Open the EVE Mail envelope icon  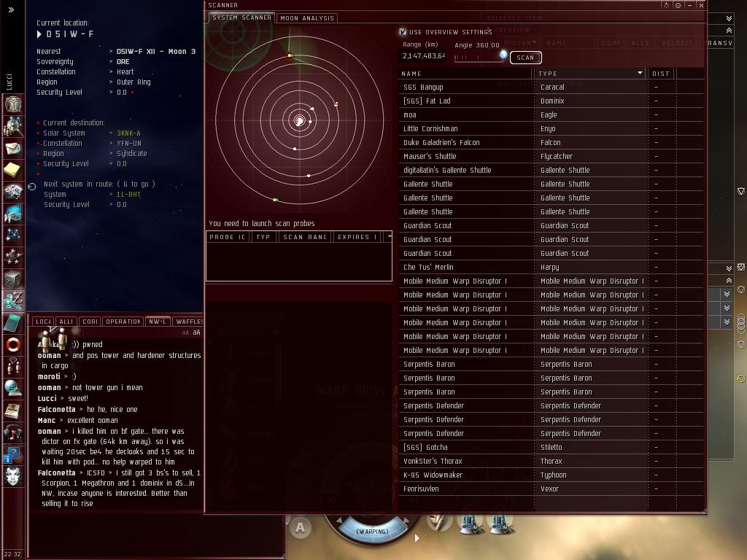tap(13, 148)
